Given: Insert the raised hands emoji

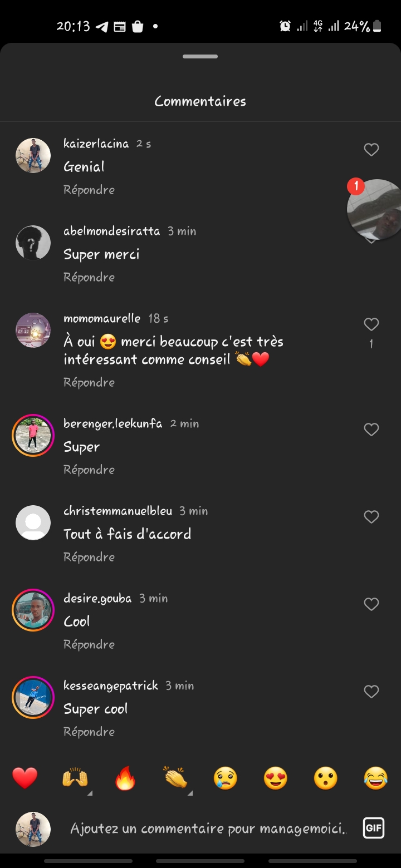Looking at the screenshot, I should [x=75, y=778].
